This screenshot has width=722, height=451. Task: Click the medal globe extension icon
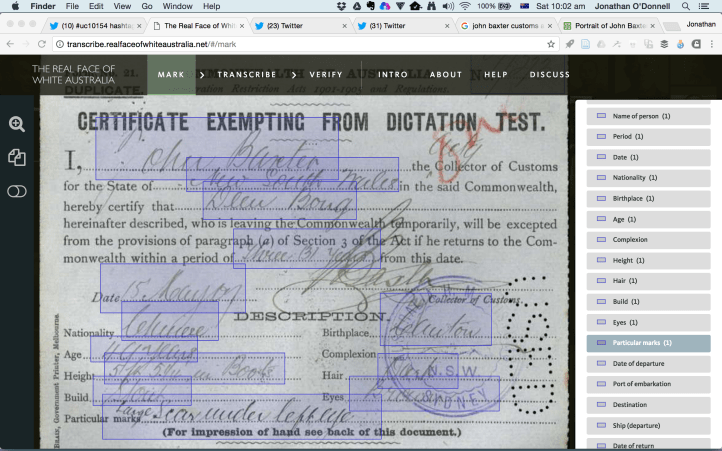[680, 44]
